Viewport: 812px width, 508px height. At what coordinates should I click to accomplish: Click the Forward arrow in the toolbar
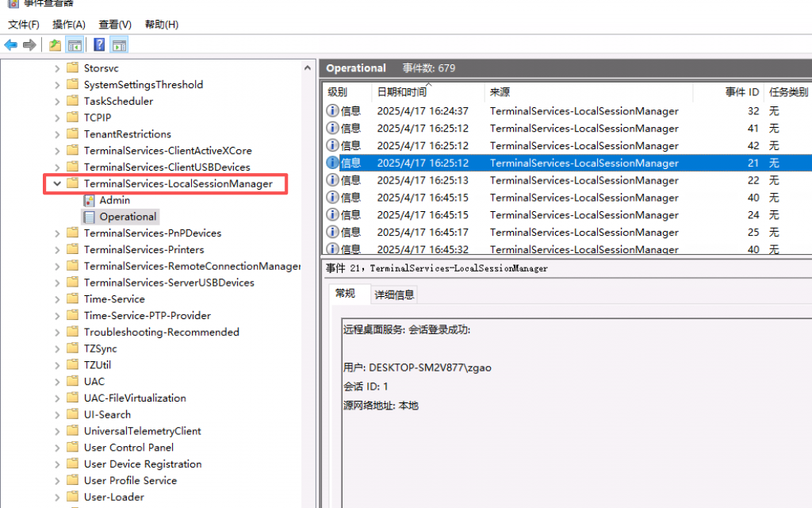29,44
